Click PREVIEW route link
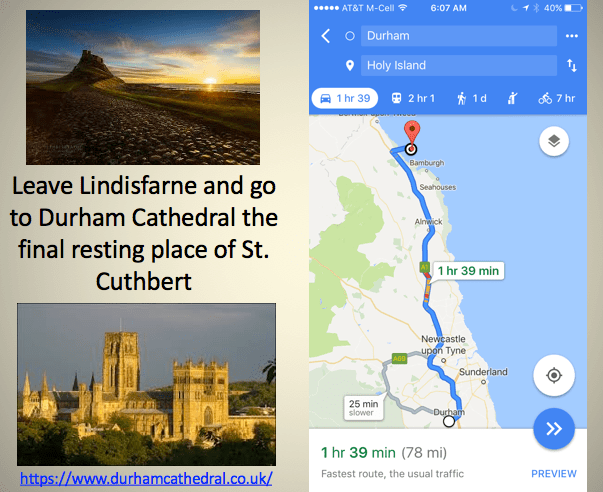Viewport: 603px width, 492px height. pyautogui.click(x=553, y=473)
